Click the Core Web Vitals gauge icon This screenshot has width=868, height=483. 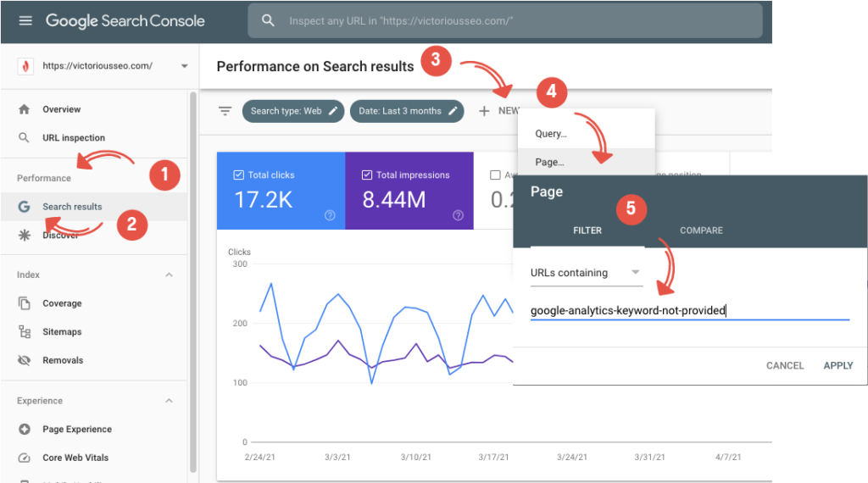(x=24, y=458)
